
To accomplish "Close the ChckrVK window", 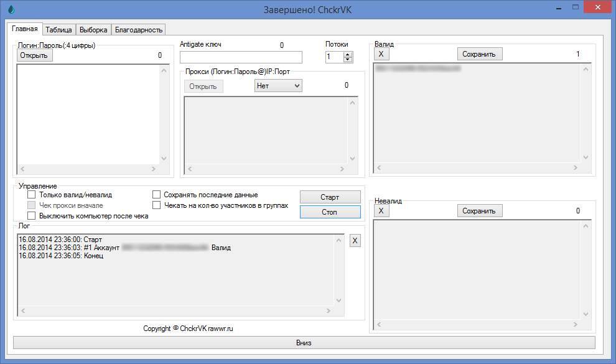I will click(597, 7).
